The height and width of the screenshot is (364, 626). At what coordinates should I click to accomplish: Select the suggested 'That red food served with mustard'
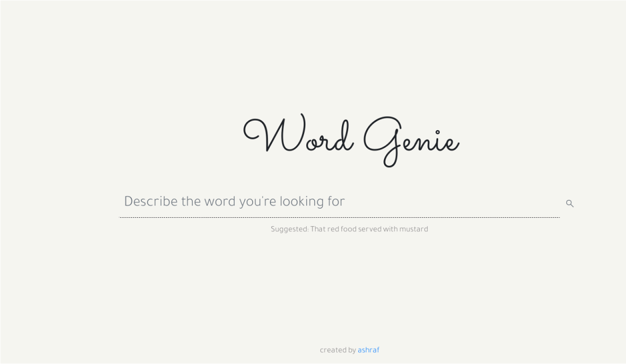click(x=369, y=229)
